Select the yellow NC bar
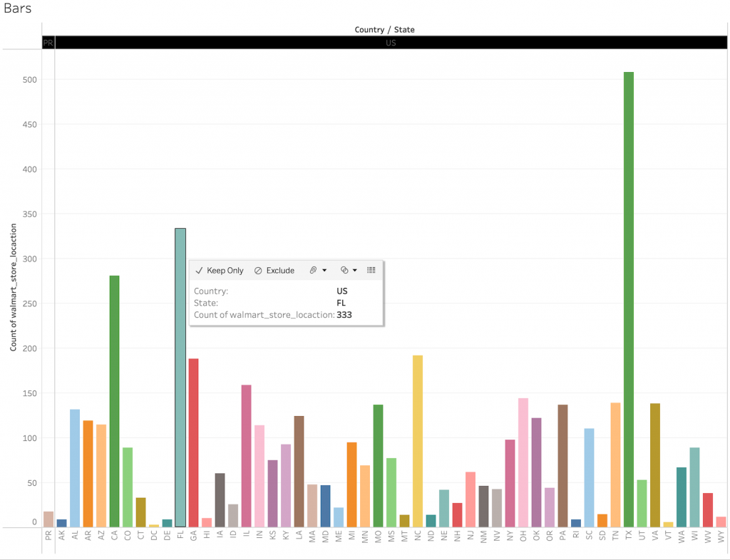 [x=418, y=442]
